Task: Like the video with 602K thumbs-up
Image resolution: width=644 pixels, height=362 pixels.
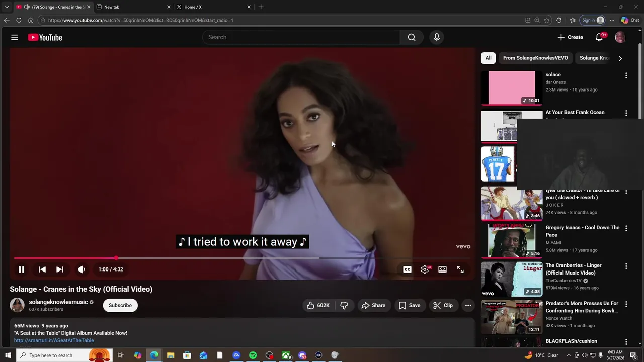Action: (x=318, y=305)
